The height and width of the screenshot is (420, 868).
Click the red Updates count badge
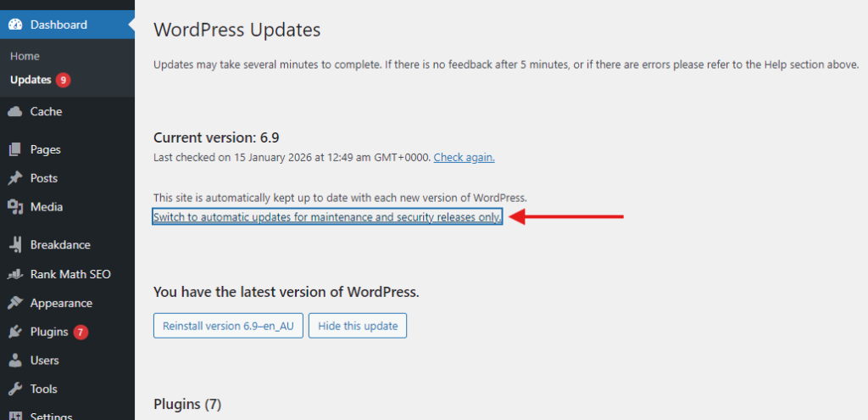tap(64, 81)
